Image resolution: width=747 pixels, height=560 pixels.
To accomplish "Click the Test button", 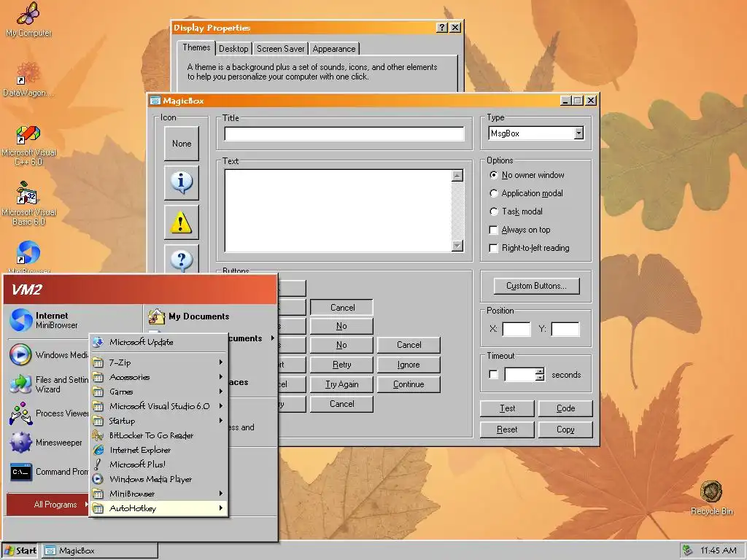I will tap(508, 408).
